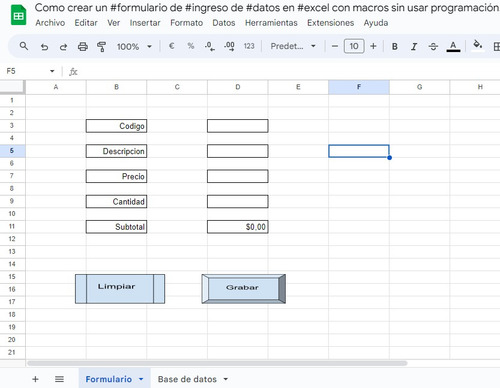500x388 pixels.
Task: Open more number formats (123)
Action: 249,46
